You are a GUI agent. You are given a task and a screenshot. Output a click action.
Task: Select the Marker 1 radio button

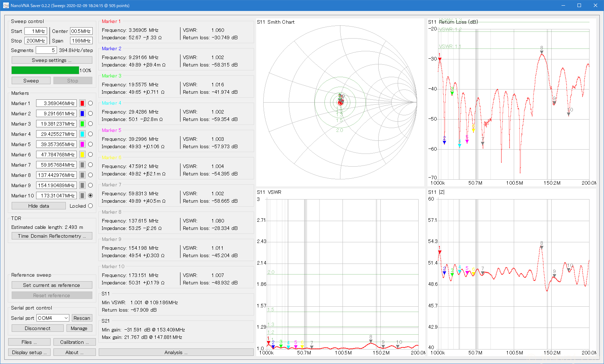pos(91,103)
